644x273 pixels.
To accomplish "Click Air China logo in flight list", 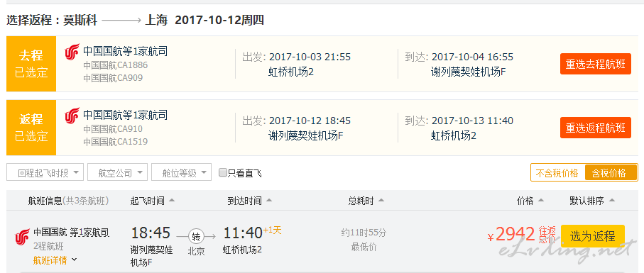I will pos(22,238).
